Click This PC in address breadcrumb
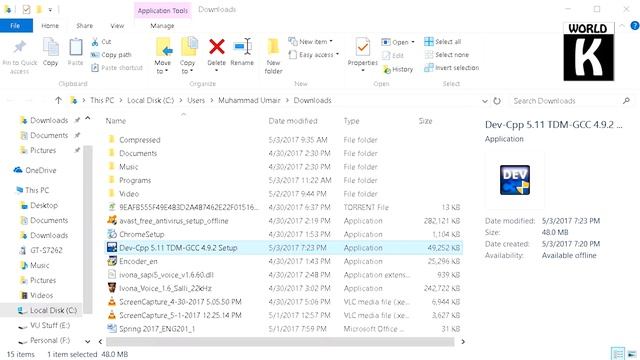Image resolution: width=640 pixels, height=360 pixels. [102, 100]
